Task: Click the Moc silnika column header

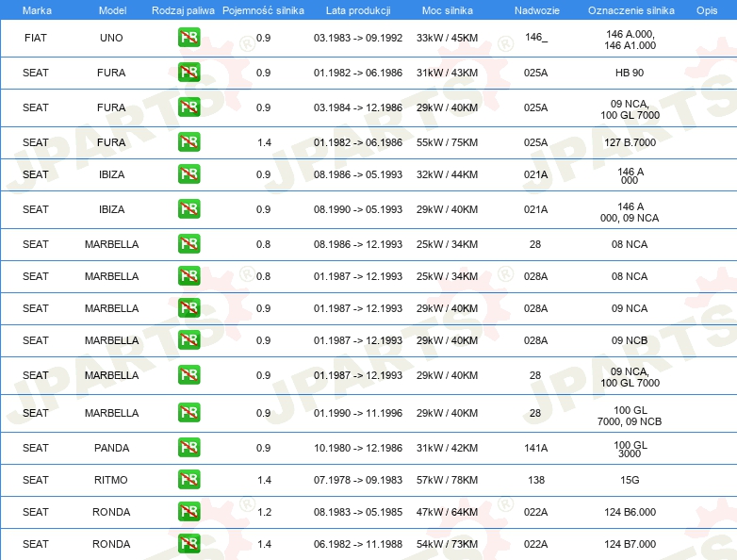Action: pos(448,10)
